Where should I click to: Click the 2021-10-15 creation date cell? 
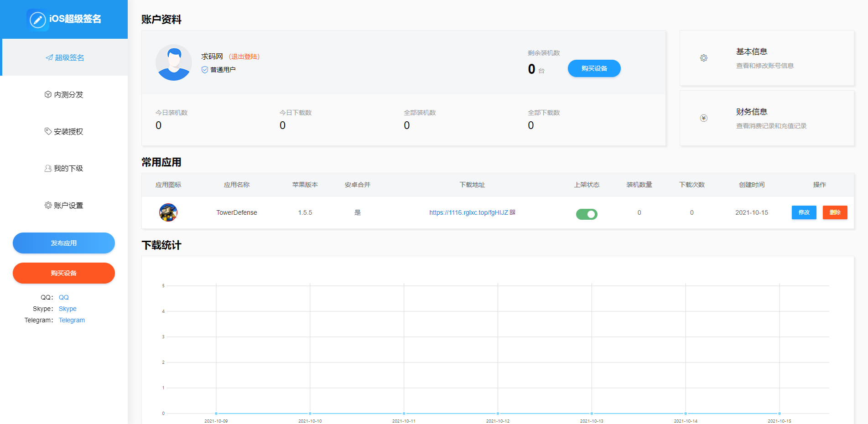[752, 212]
